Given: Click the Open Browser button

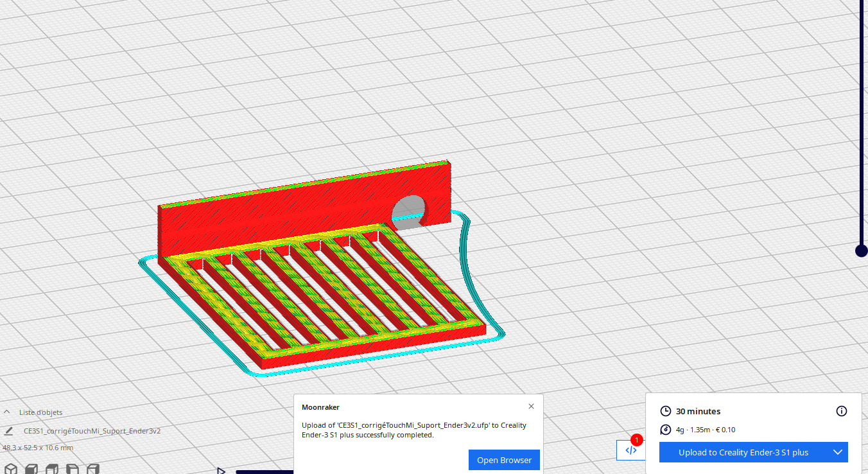Looking at the screenshot, I should (x=504, y=460).
